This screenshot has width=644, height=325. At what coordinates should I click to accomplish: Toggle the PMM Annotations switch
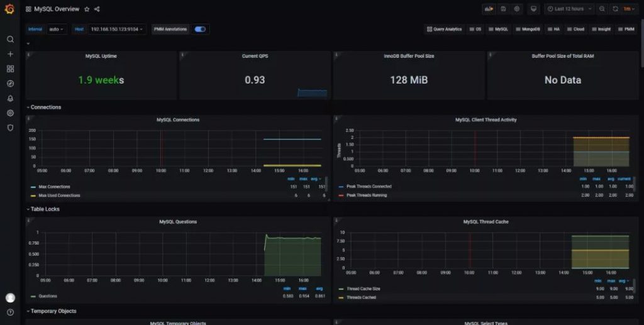click(200, 29)
